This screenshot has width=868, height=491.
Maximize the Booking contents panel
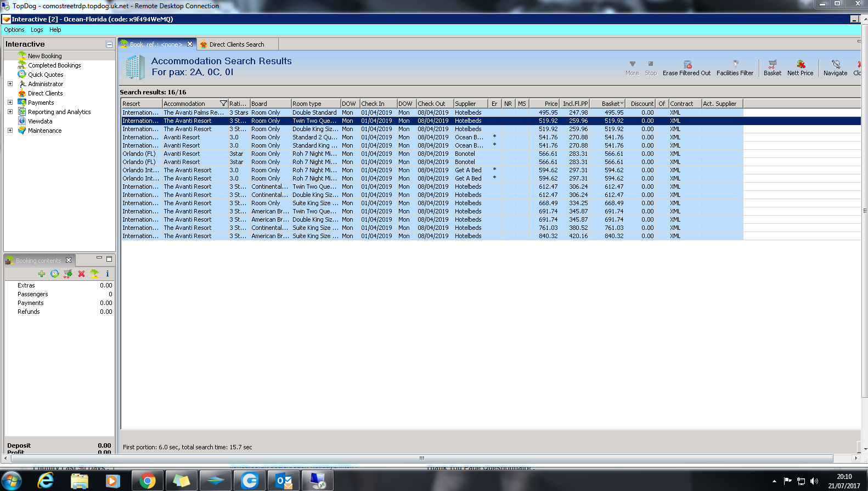[109, 259]
